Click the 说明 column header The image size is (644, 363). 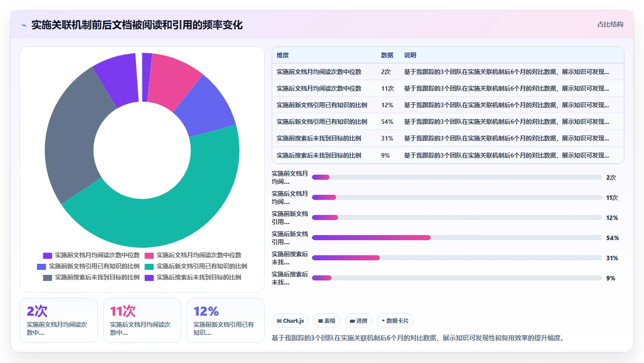pyautogui.click(x=410, y=55)
